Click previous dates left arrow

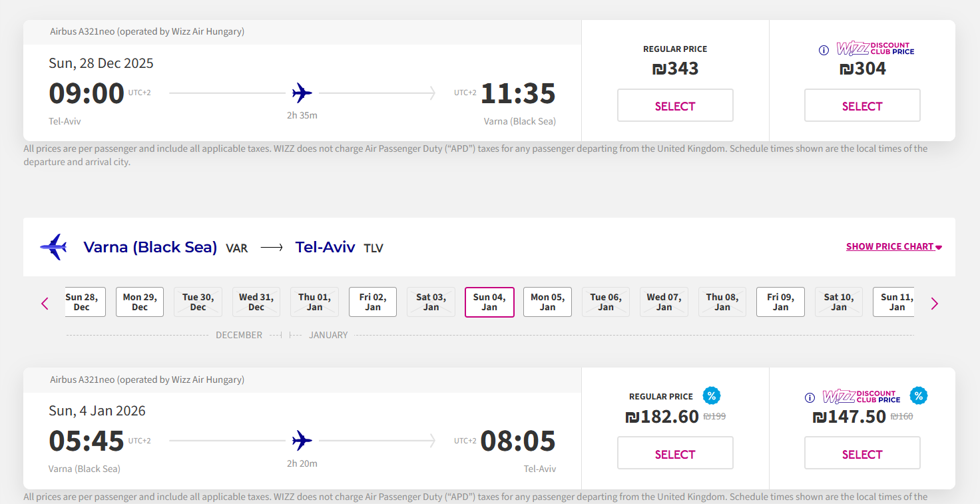point(45,304)
